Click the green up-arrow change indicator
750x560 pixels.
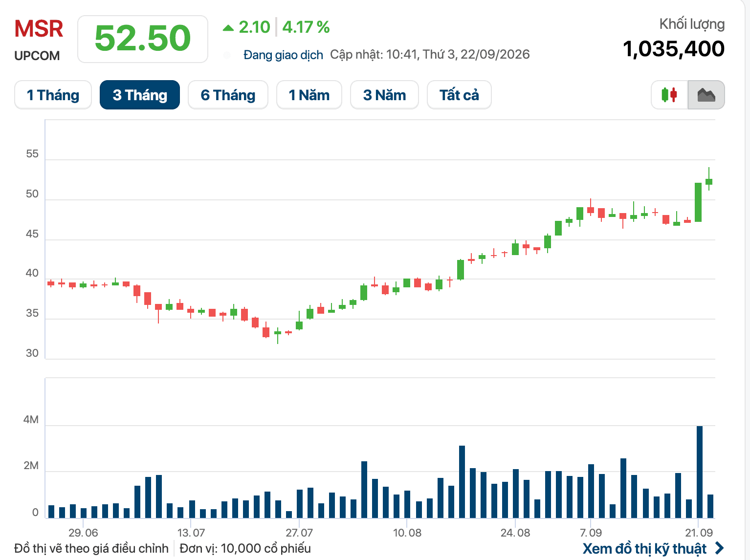[x=228, y=28]
